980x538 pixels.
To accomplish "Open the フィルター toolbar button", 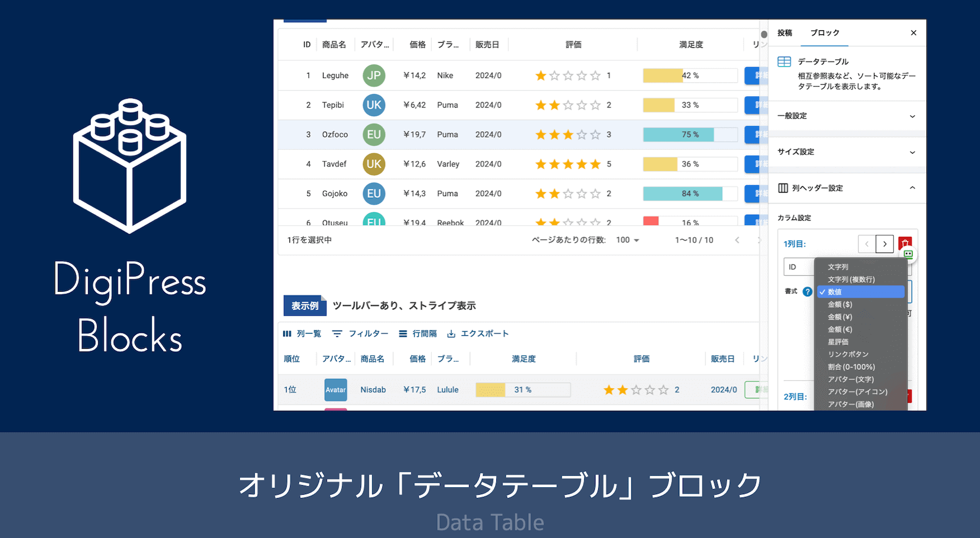I will point(360,334).
